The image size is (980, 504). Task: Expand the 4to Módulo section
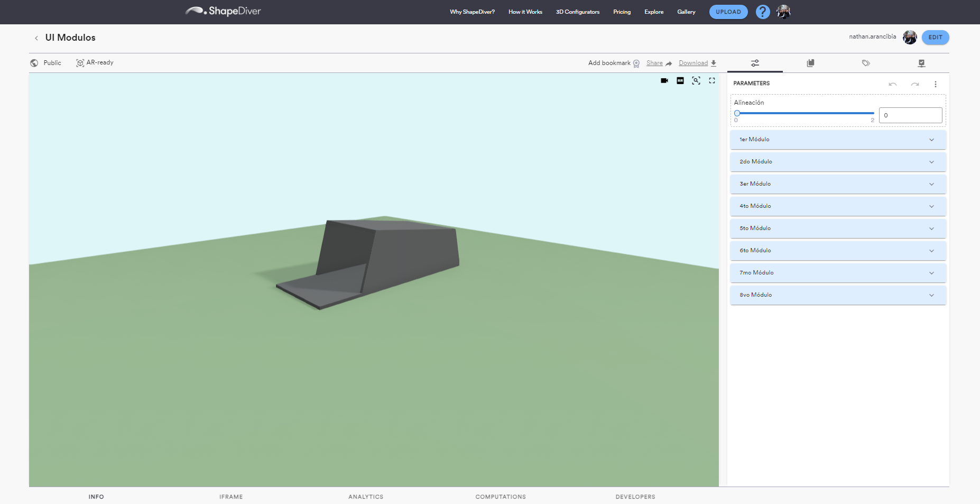pos(838,206)
